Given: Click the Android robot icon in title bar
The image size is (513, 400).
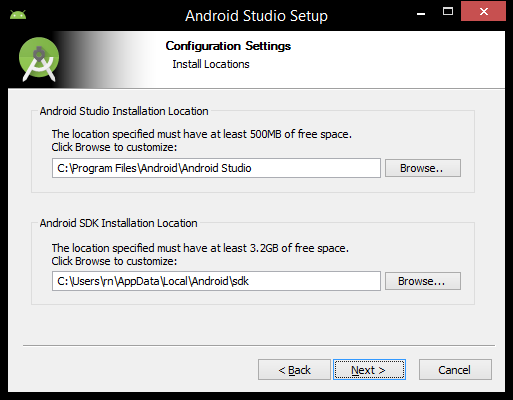Looking at the screenshot, I should (18, 15).
